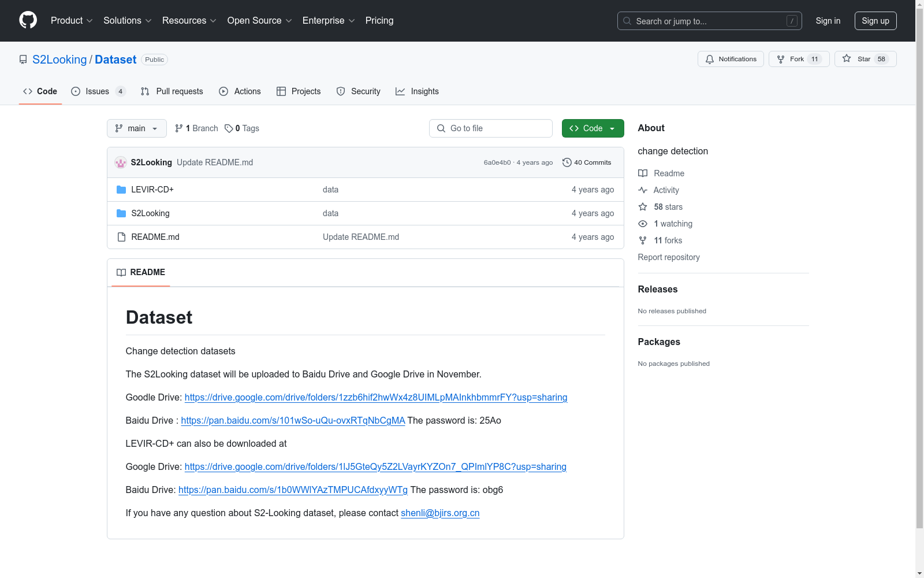Open the S2Looking folder icon
Screen dimensions: 924x578
(121, 213)
